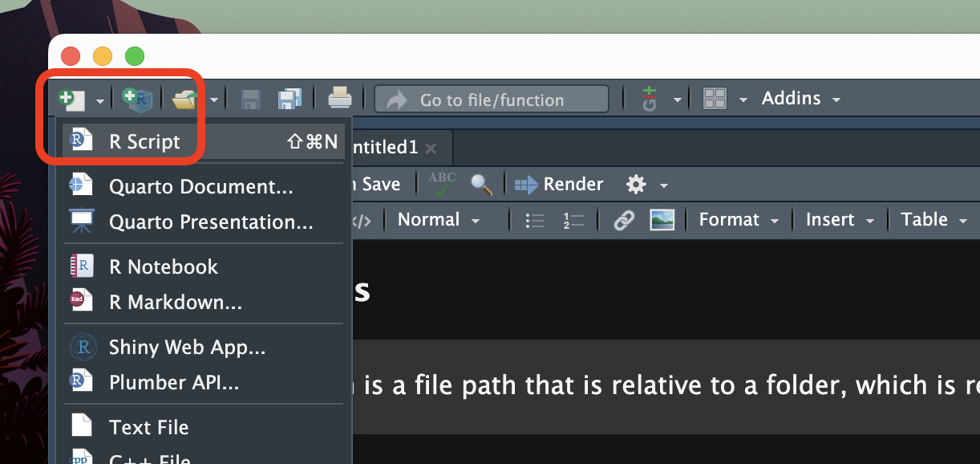Click the macOS green fullscreen button
Viewport: 980px width, 464px height.
click(x=135, y=56)
